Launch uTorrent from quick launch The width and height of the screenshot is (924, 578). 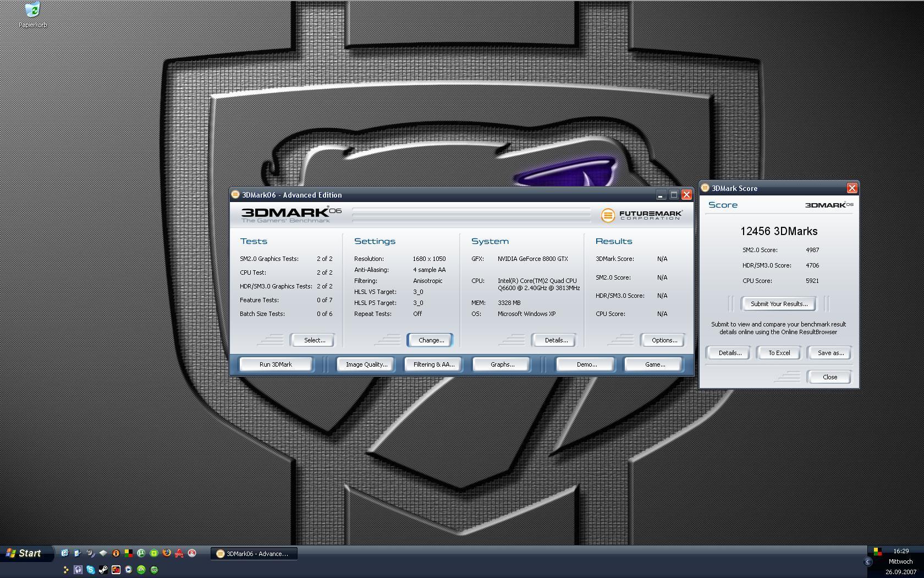tap(141, 553)
